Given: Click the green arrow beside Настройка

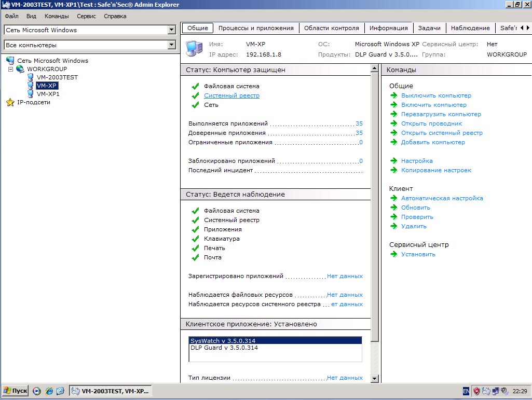Looking at the screenshot, I should pos(393,161).
